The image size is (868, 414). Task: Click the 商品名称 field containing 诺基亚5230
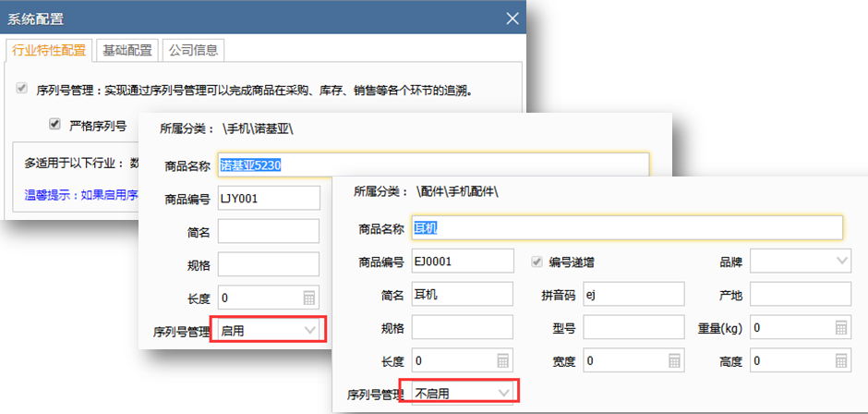433,165
